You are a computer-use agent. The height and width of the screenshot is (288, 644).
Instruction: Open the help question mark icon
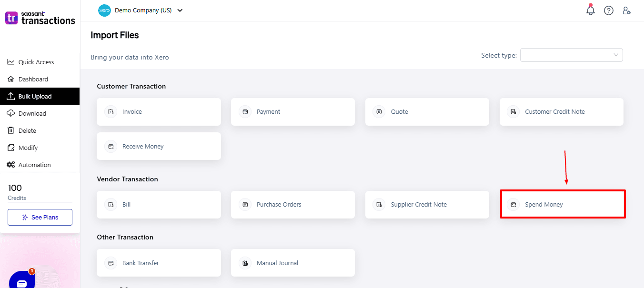(x=609, y=10)
